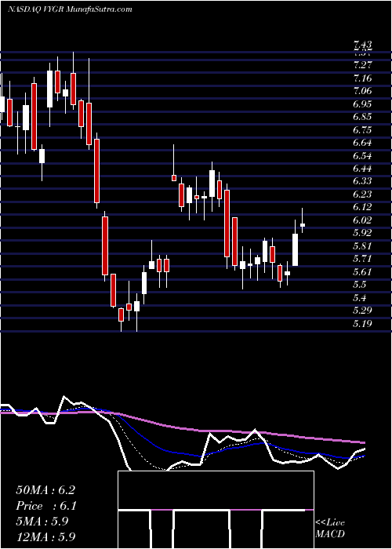Select the 7.43 price label

coord(362,45)
